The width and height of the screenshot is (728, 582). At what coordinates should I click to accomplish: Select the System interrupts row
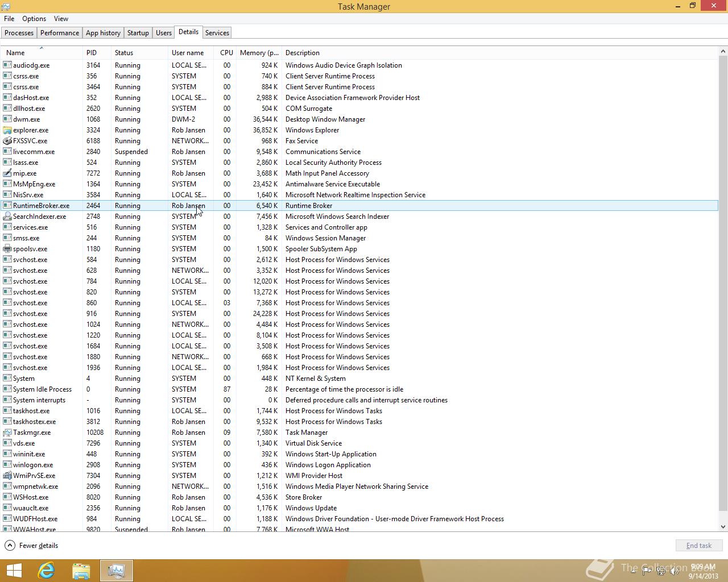pos(359,400)
